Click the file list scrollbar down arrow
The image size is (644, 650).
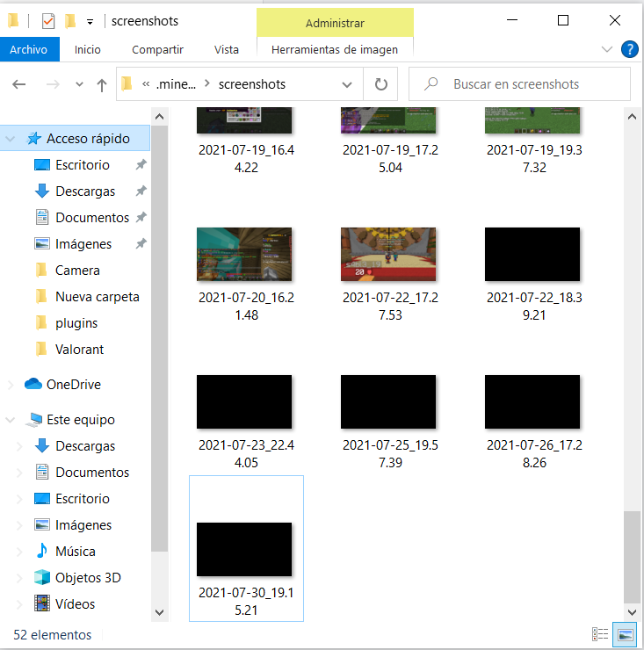pos(632,612)
